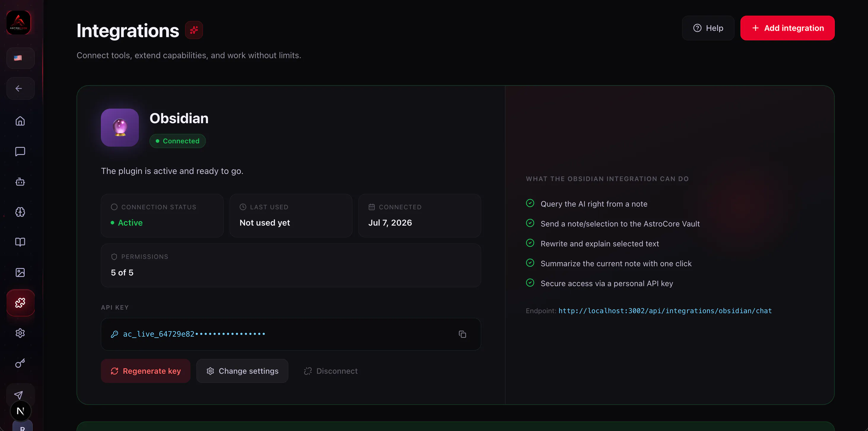Viewport: 868px width, 431px height.
Task: Select the puzzle-piece Integrations icon
Action: (20, 303)
